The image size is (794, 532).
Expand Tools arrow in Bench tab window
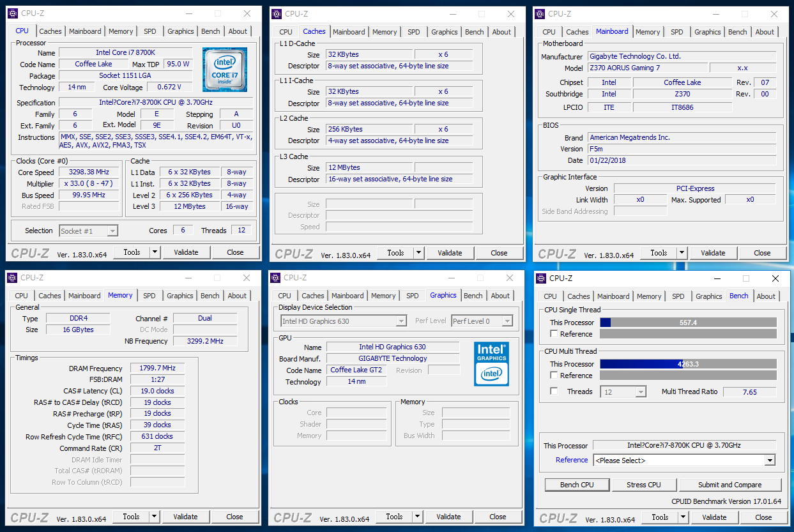pyautogui.click(x=683, y=517)
